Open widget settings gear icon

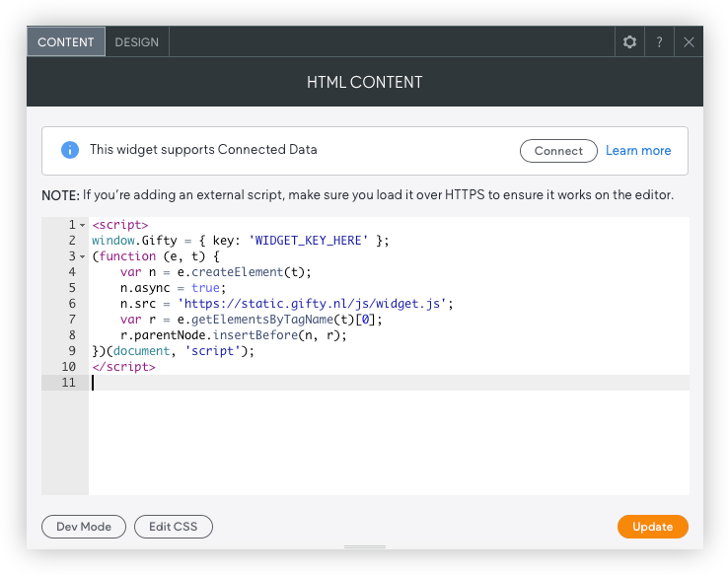pos(629,41)
